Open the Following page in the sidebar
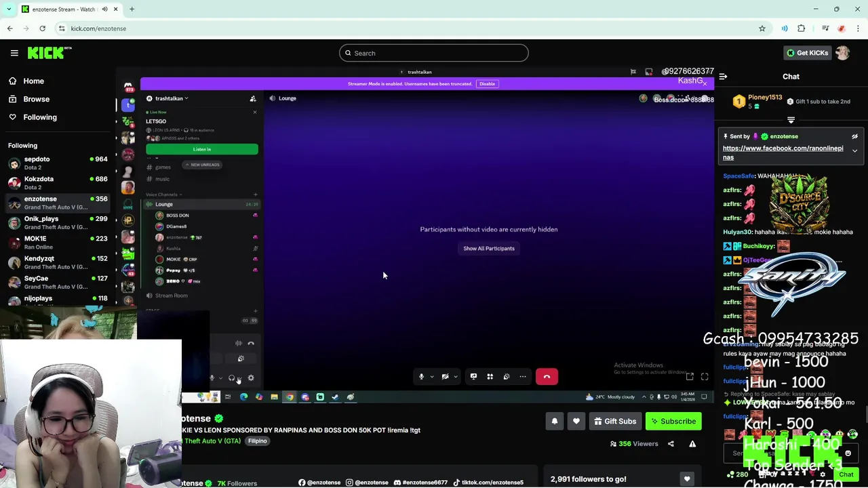 (x=40, y=117)
